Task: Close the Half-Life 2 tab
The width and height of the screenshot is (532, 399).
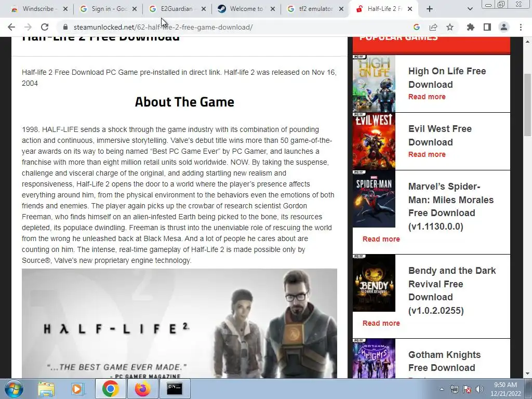Action: 410,9
